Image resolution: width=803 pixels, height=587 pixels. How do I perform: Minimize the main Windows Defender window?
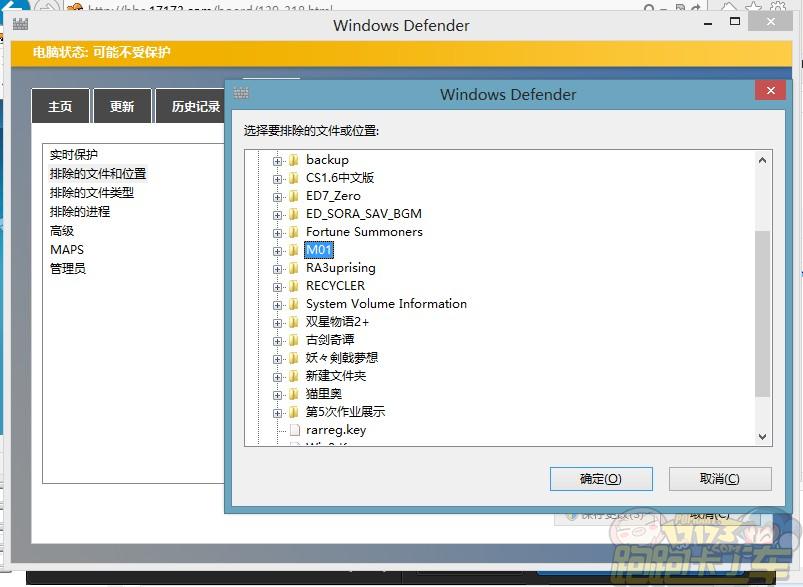[x=708, y=23]
